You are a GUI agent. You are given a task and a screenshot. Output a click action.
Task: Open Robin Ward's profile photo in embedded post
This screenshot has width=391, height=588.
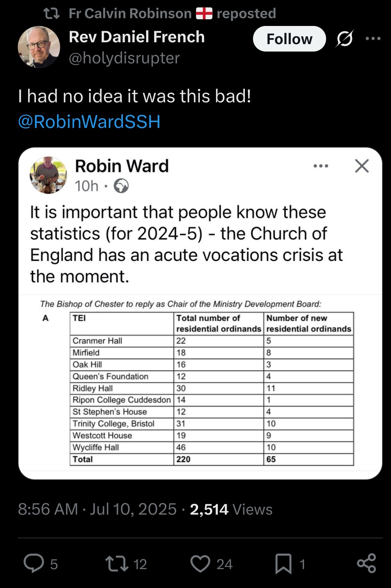[48, 175]
